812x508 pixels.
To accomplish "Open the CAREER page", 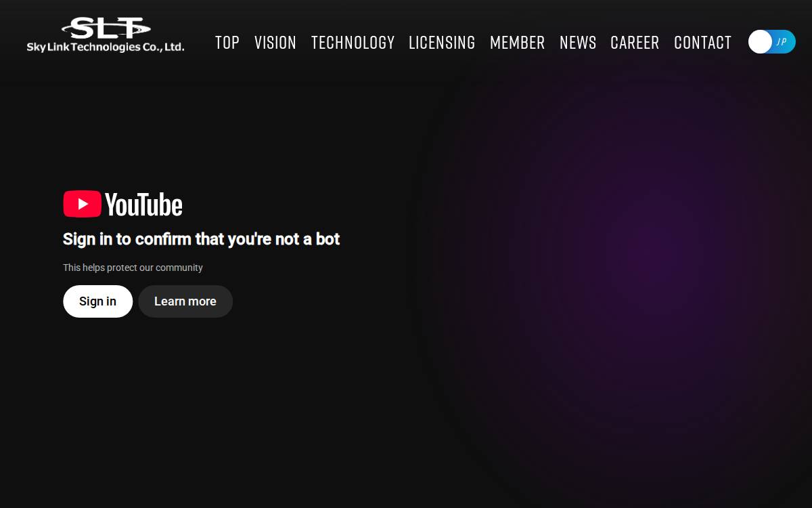I will [x=635, y=43].
